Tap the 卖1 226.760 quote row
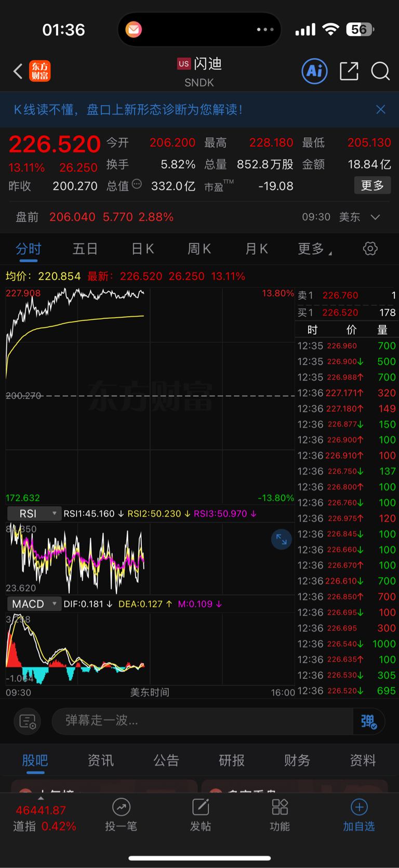Screen dimensions: 399x868 tap(347, 295)
